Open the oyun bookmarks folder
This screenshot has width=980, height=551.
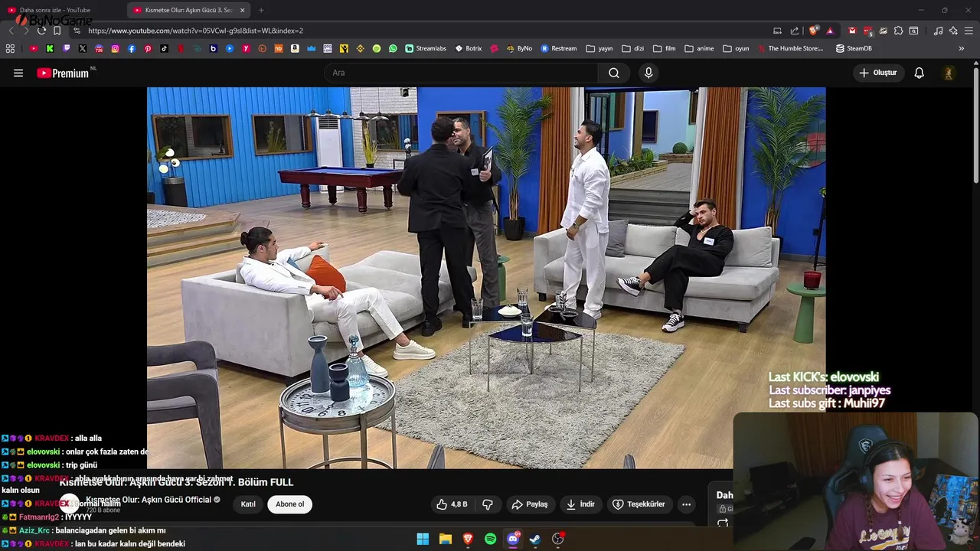(x=736, y=48)
